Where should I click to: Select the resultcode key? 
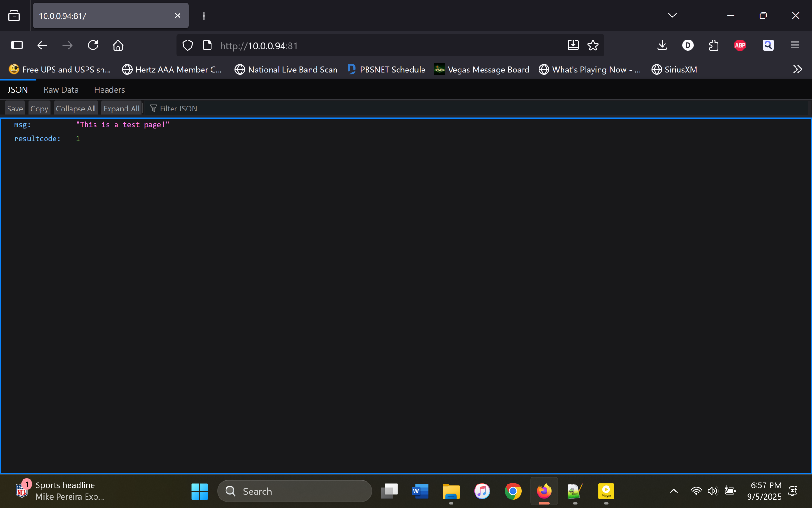37,139
